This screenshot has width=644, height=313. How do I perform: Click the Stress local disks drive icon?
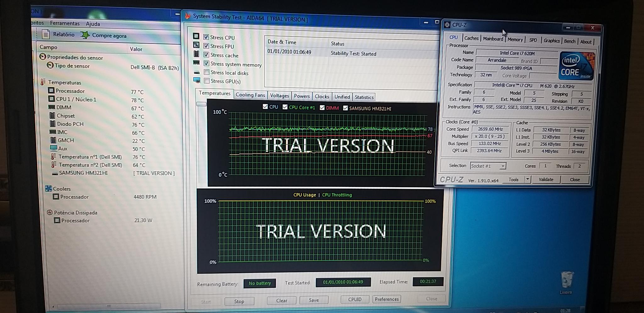pyautogui.click(x=197, y=72)
